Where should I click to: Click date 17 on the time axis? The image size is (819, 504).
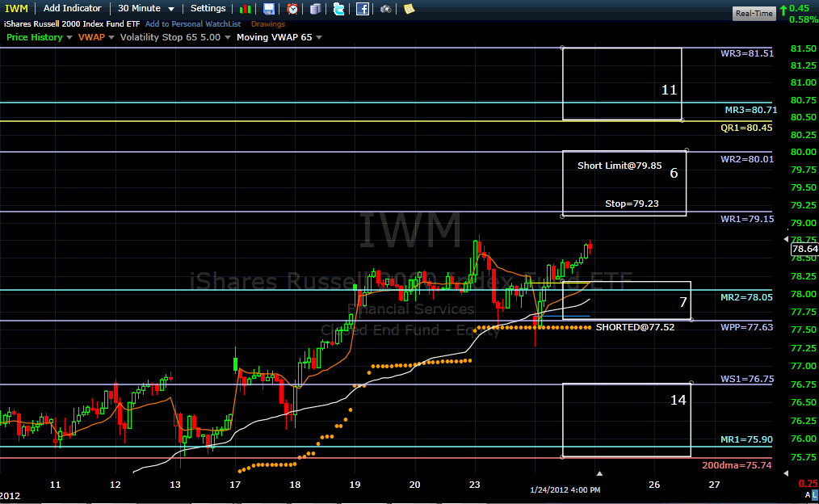coord(235,485)
